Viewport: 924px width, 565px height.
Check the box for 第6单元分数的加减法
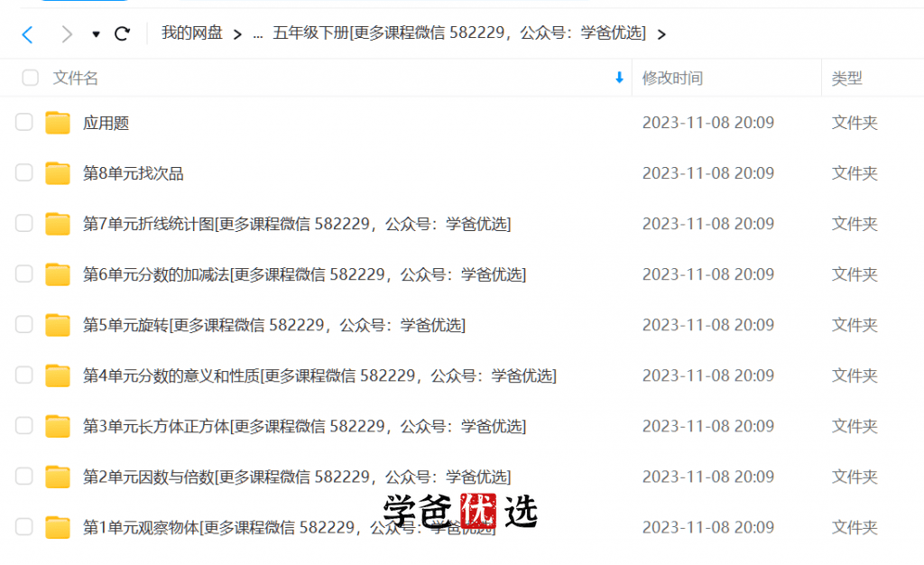coord(24,274)
